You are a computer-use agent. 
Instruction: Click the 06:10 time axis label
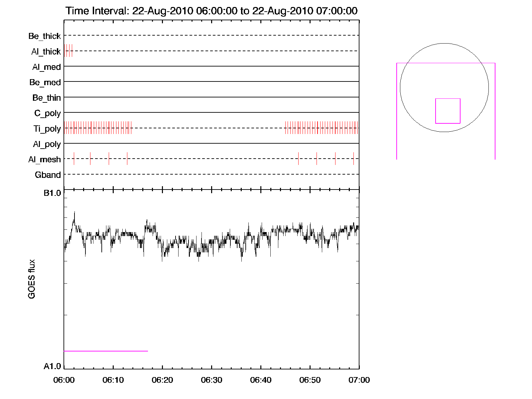pos(113,380)
